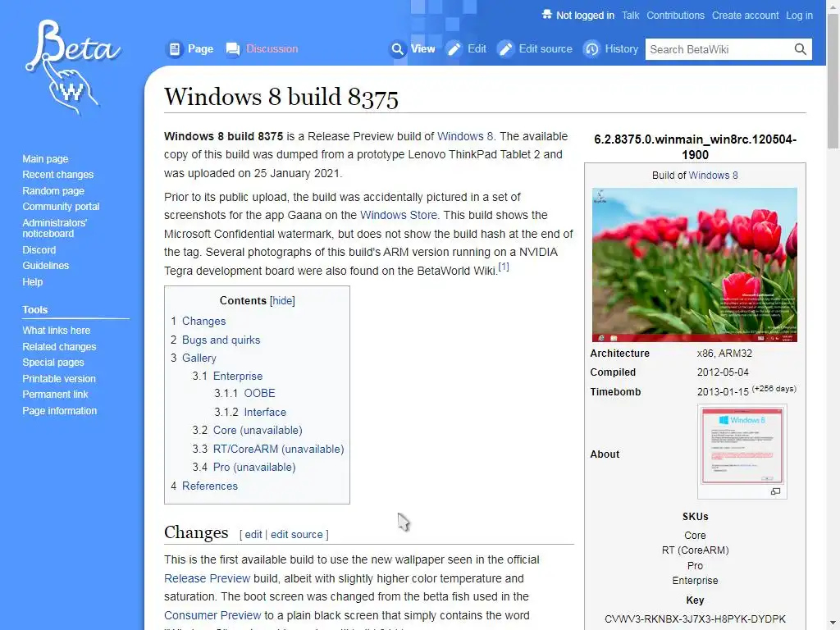The width and height of the screenshot is (840, 630).
Task: Click the Page tab document icon
Action: pos(175,49)
